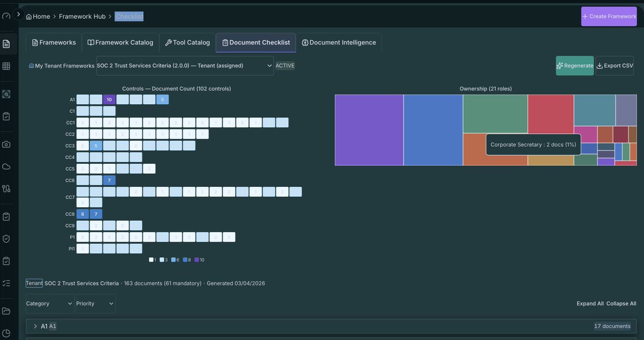Open the checklist lines icon in sidebar
Image resolution: width=644 pixels, height=340 pixels.
pos(6,283)
